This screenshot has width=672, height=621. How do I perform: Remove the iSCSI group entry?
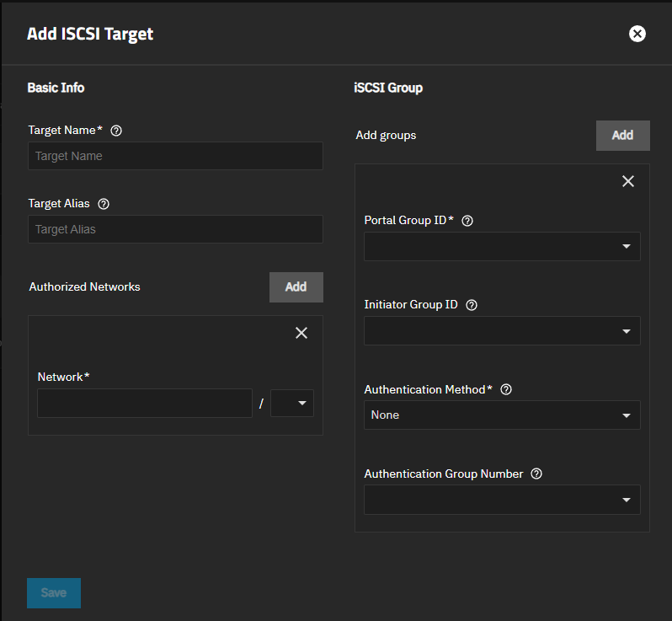click(627, 181)
